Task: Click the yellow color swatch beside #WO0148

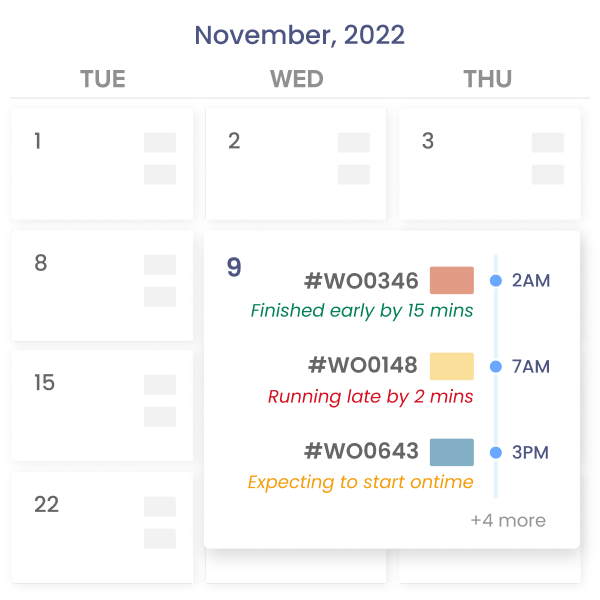Action: (451, 366)
